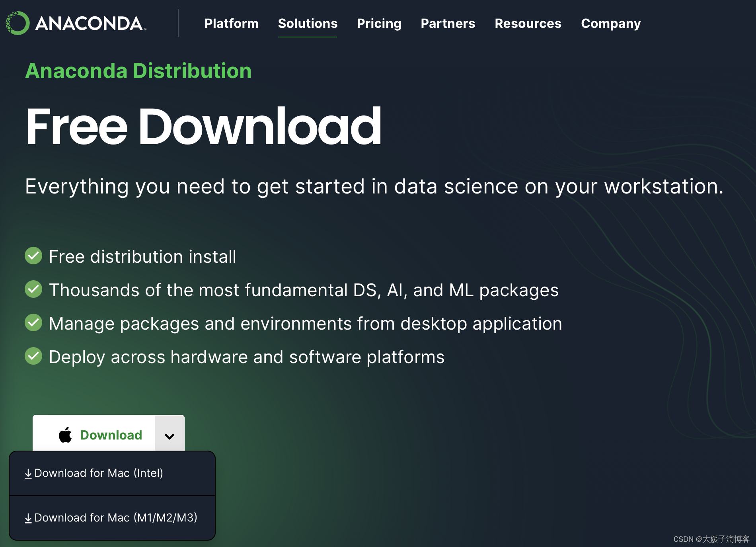This screenshot has height=547, width=756.
Task: Click the Anaconda Distribution heading
Action: coord(138,71)
